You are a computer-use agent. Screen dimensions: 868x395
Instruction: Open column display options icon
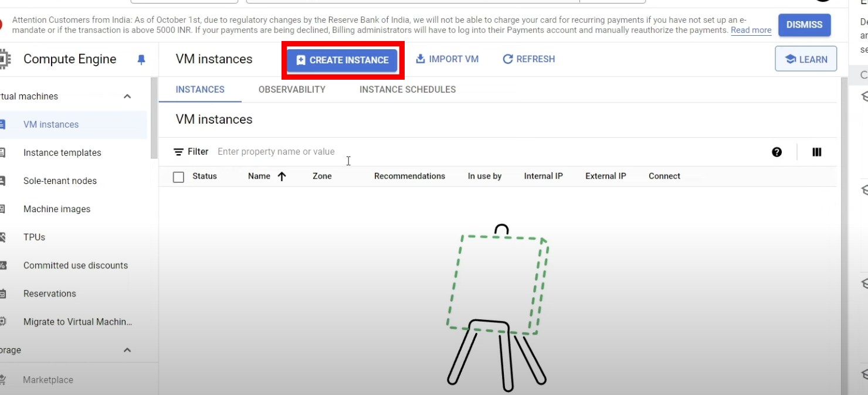(x=816, y=152)
